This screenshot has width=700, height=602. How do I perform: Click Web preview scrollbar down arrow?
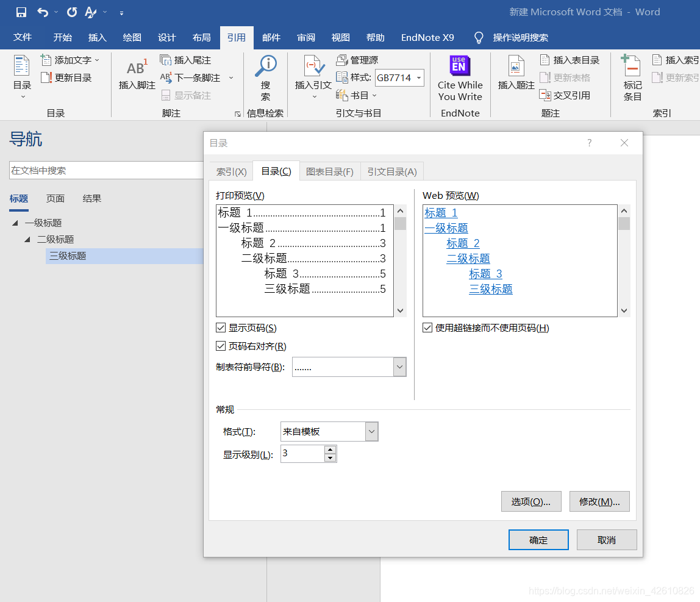[624, 310]
